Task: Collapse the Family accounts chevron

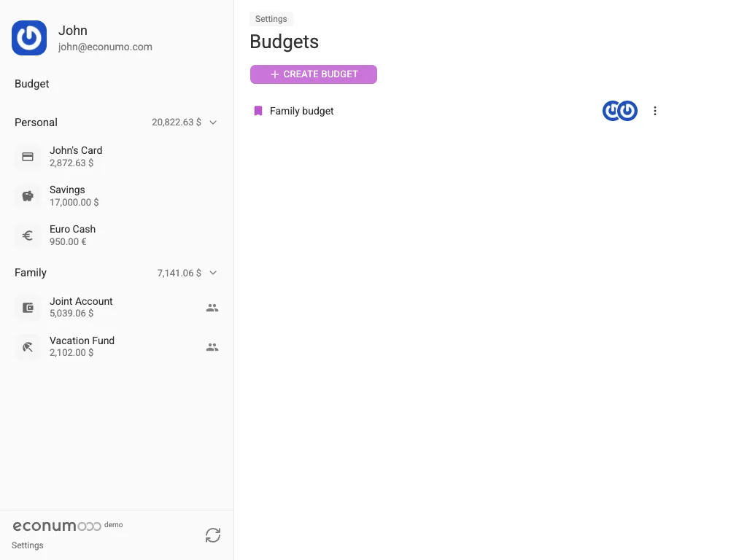Action: pyautogui.click(x=213, y=273)
